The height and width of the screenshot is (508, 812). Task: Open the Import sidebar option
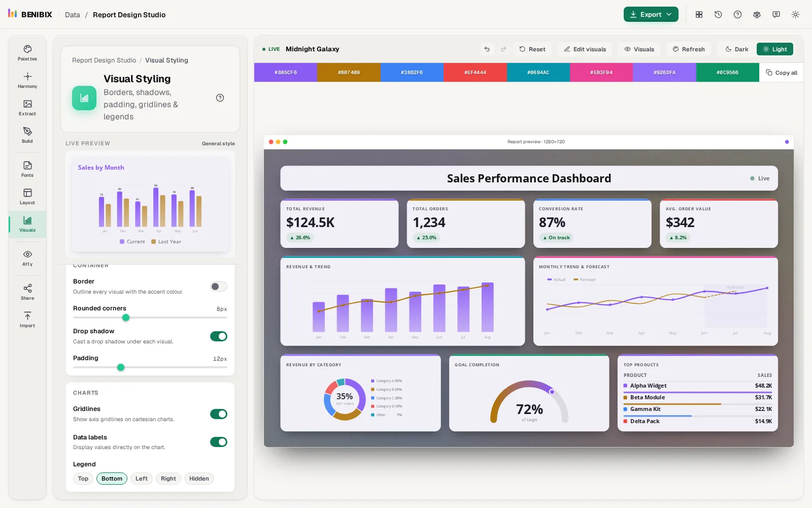tap(27, 320)
